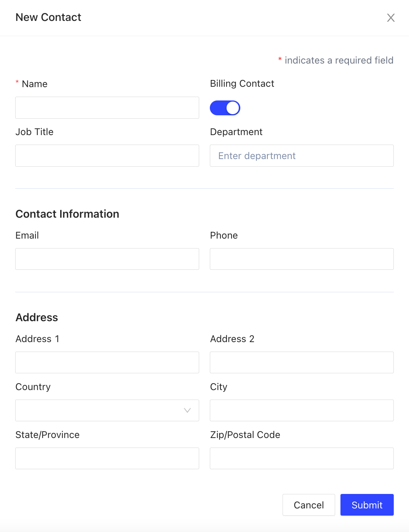Focus the Name input field
Viewport: 409px width, 532px height.
point(107,108)
